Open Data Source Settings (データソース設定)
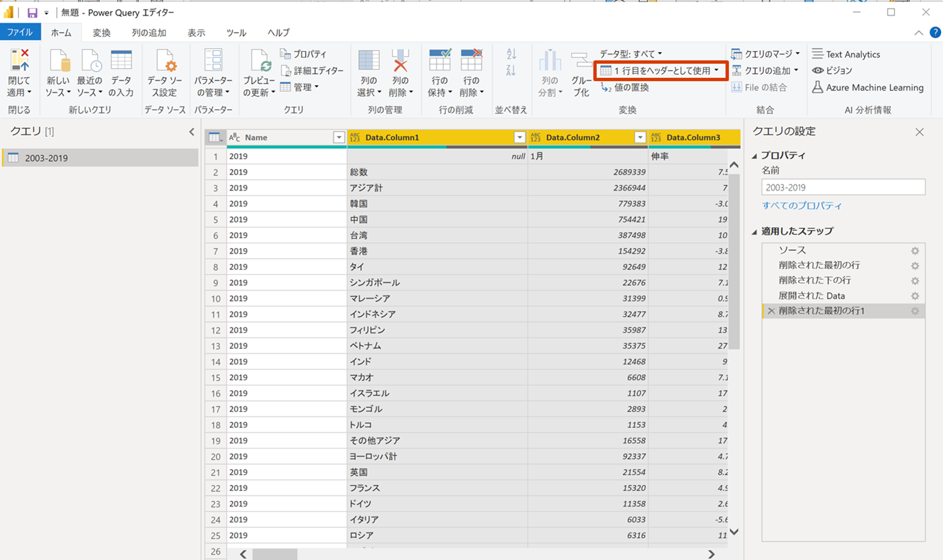The image size is (943, 560). pyautogui.click(x=165, y=74)
